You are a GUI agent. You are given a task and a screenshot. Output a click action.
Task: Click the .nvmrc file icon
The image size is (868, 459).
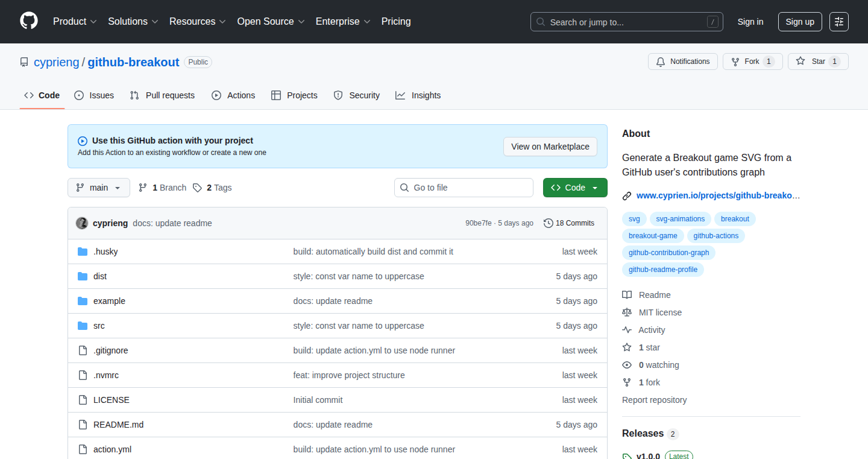[x=83, y=375]
